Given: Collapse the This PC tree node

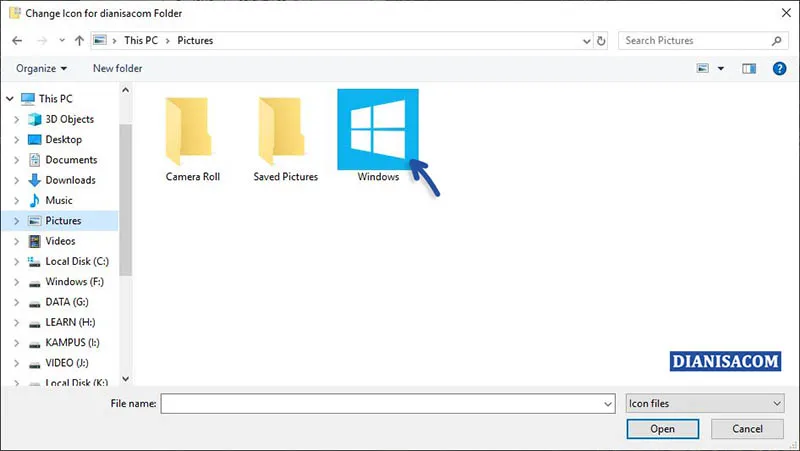Looking at the screenshot, I should coord(10,98).
